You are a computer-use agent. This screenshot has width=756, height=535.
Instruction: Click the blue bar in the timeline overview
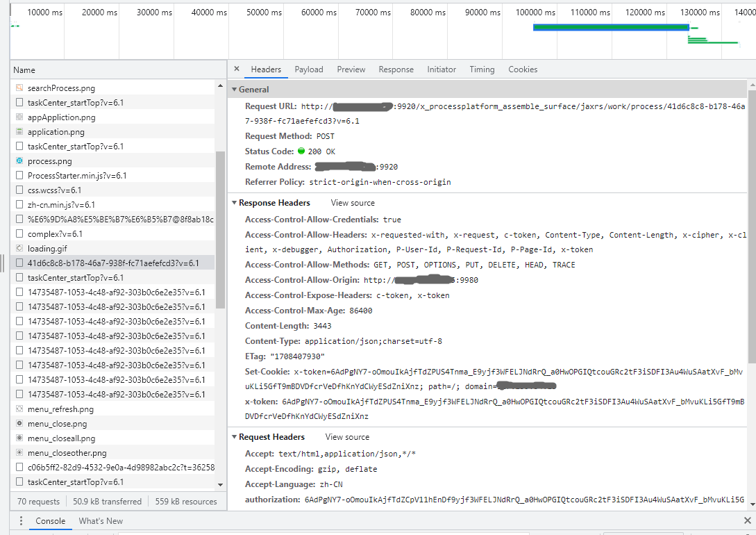[x=610, y=27]
